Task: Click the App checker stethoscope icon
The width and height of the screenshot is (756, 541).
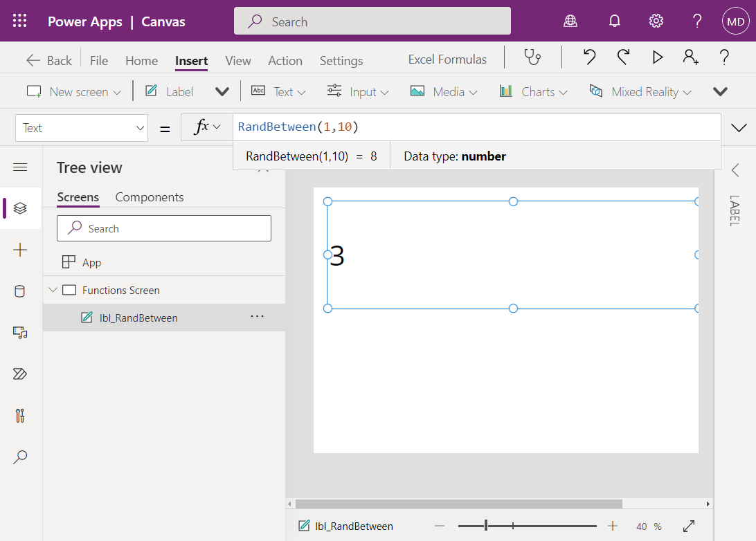Action: 532,57
